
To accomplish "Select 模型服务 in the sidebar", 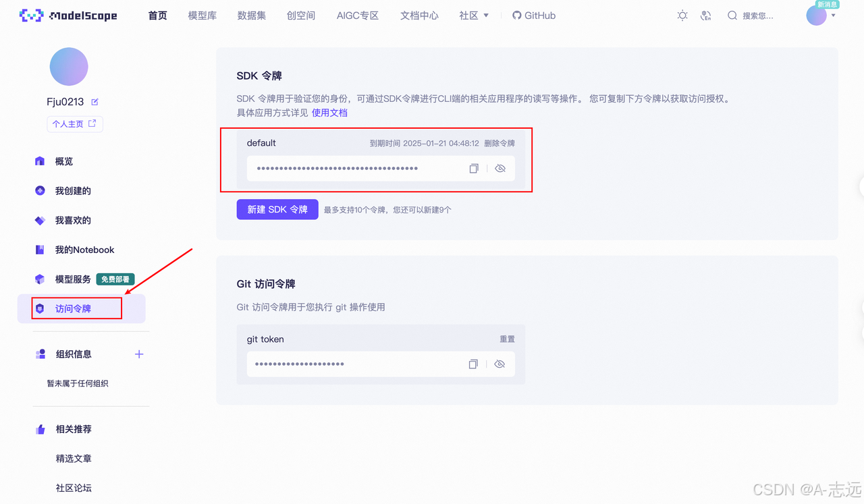I will click(x=73, y=279).
